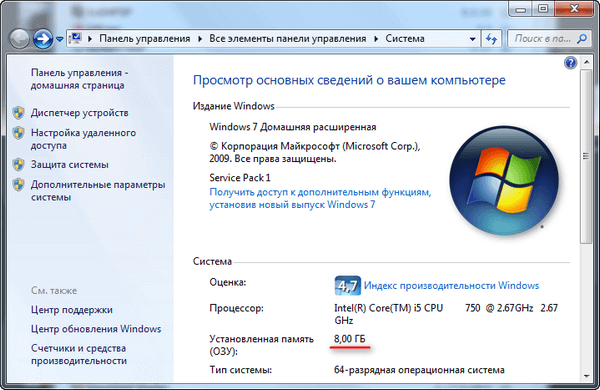Image resolution: width=600 pixels, height=390 pixels.
Task: Click Windows 7 Домашняя расширенная text
Action: coord(293,127)
